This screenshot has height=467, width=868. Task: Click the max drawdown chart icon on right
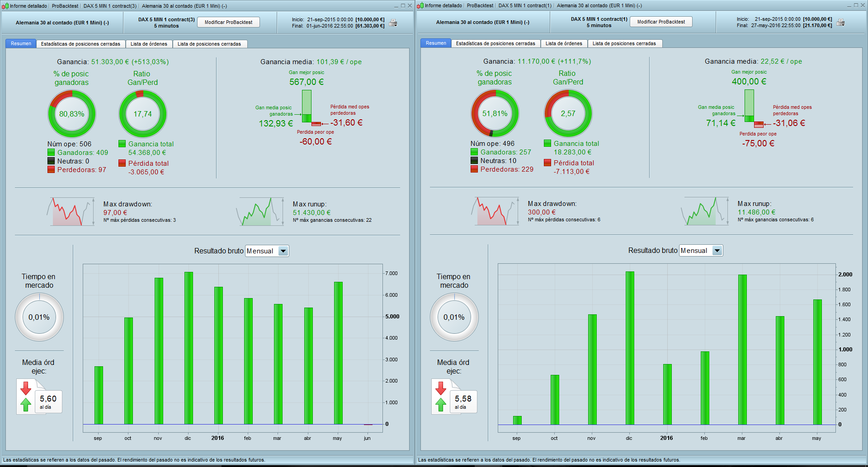click(495, 211)
